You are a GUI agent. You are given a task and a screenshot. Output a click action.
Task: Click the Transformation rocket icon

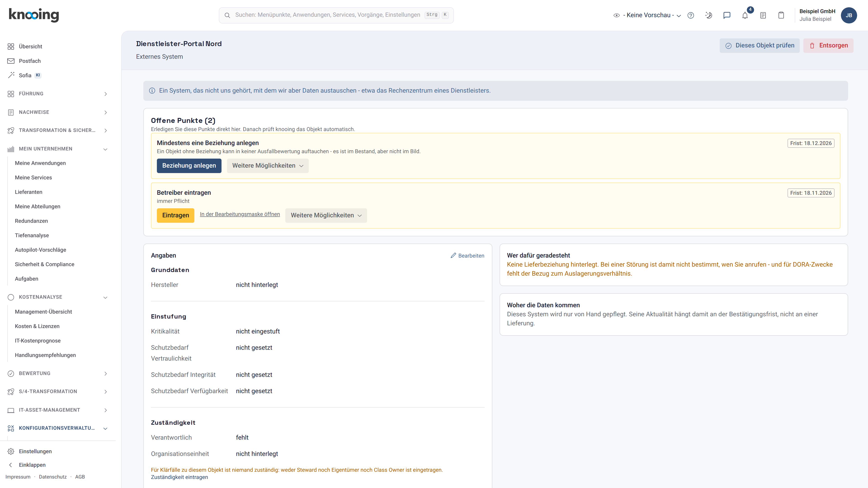[x=11, y=130]
